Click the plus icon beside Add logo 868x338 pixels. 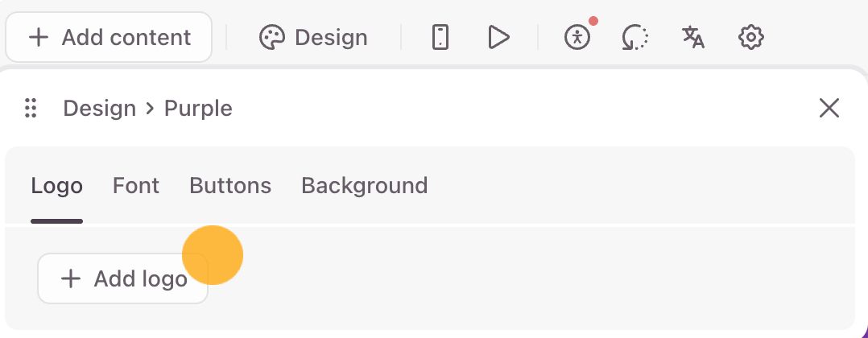pyautogui.click(x=71, y=278)
